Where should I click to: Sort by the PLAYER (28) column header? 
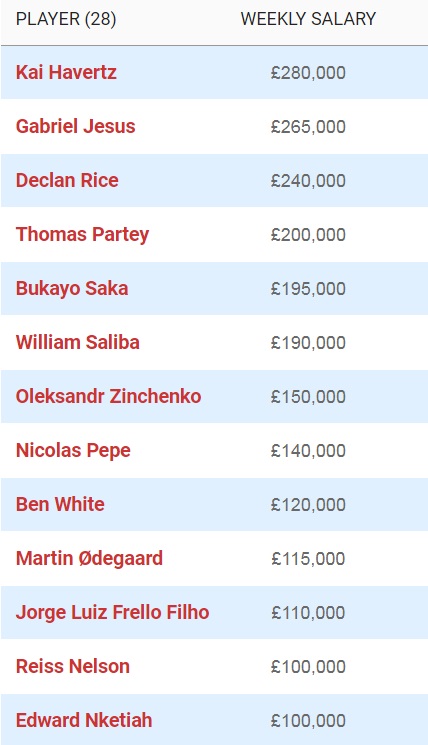66,19
